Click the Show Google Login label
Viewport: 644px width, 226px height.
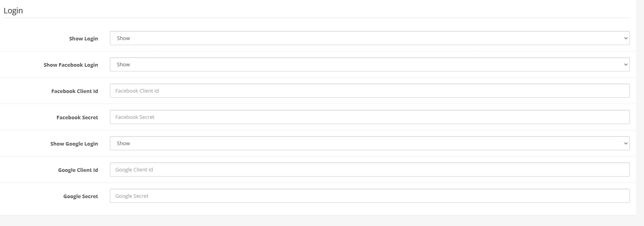click(74, 144)
